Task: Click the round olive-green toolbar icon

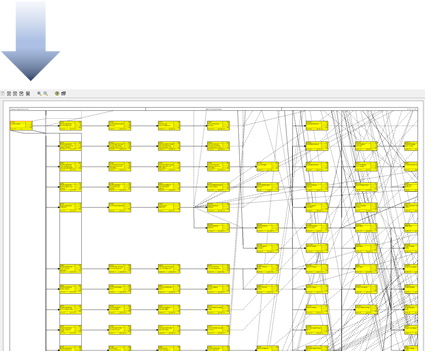Action: click(57, 94)
